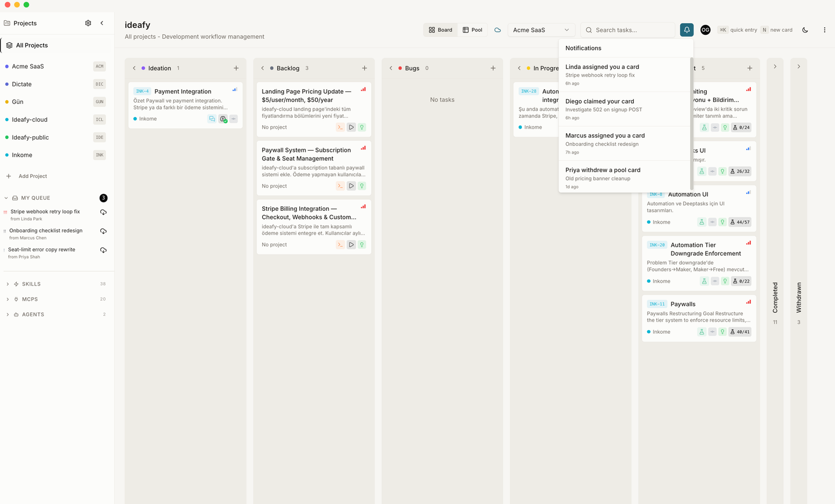Collapse the Backlog column

coord(263,68)
